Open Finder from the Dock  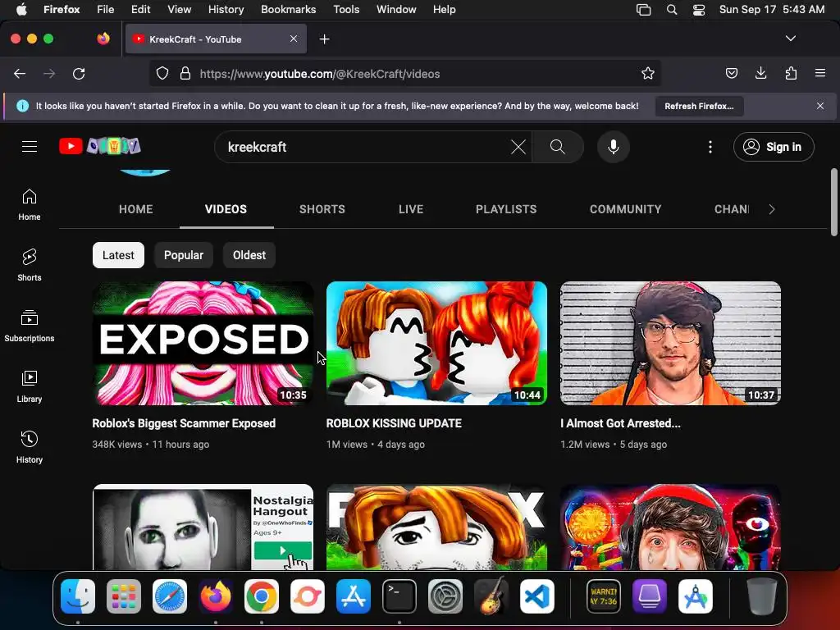(78, 596)
